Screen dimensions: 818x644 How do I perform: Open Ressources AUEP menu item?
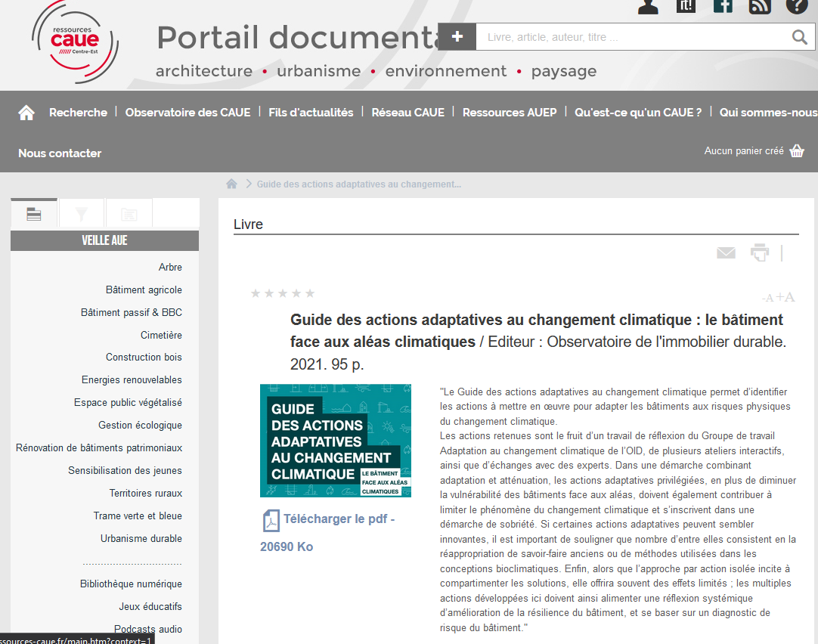tap(510, 113)
